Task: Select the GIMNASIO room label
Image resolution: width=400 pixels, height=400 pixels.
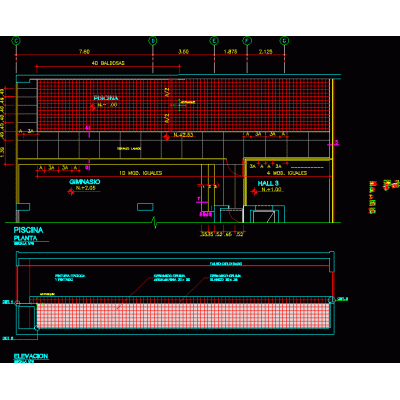Action: tap(85, 182)
